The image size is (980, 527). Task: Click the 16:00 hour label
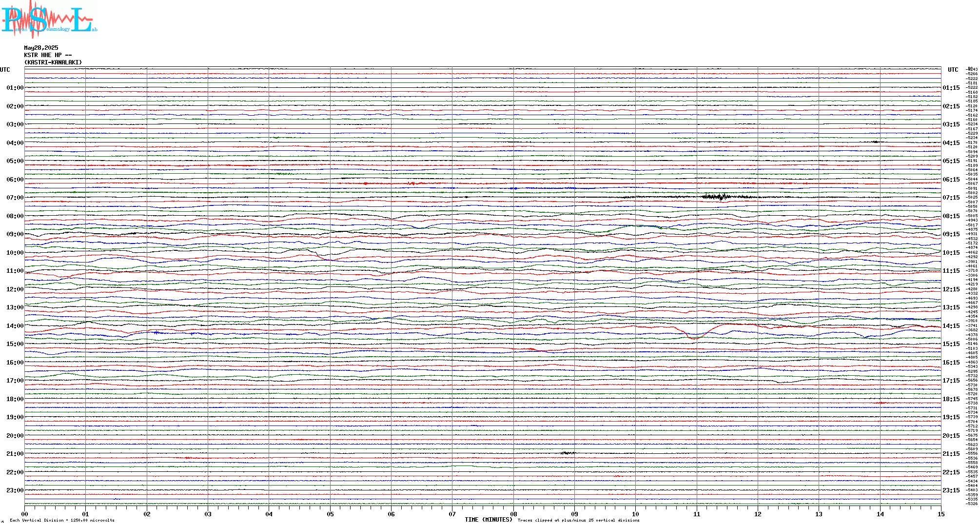pyautogui.click(x=15, y=363)
